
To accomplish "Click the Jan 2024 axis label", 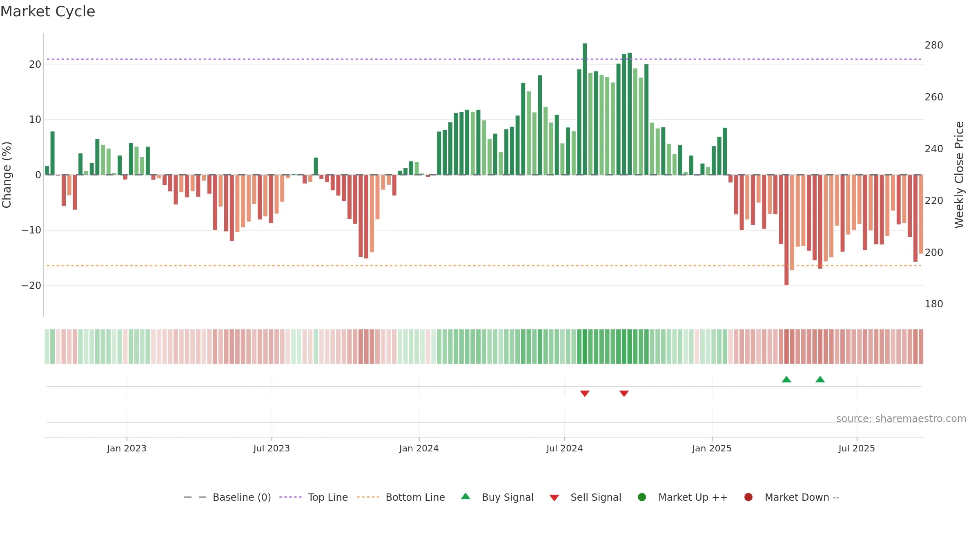I will click(x=419, y=449).
